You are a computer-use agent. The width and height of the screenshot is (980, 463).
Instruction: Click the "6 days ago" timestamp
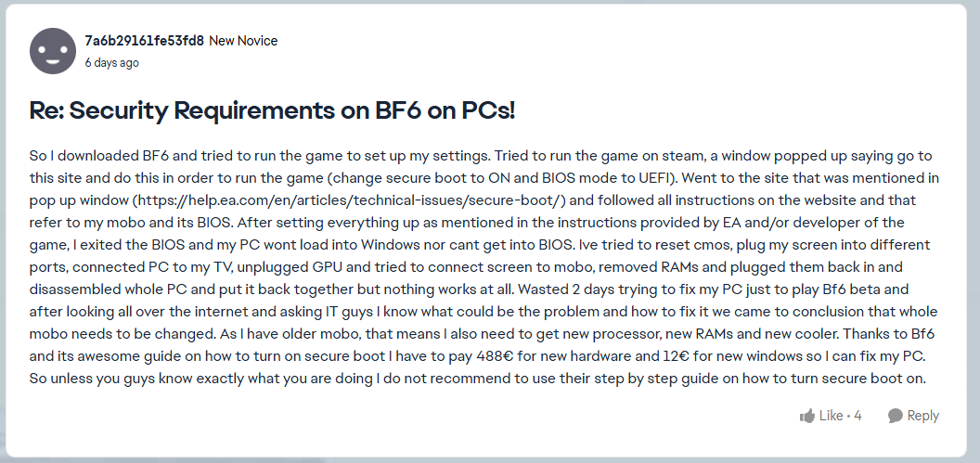pos(111,63)
